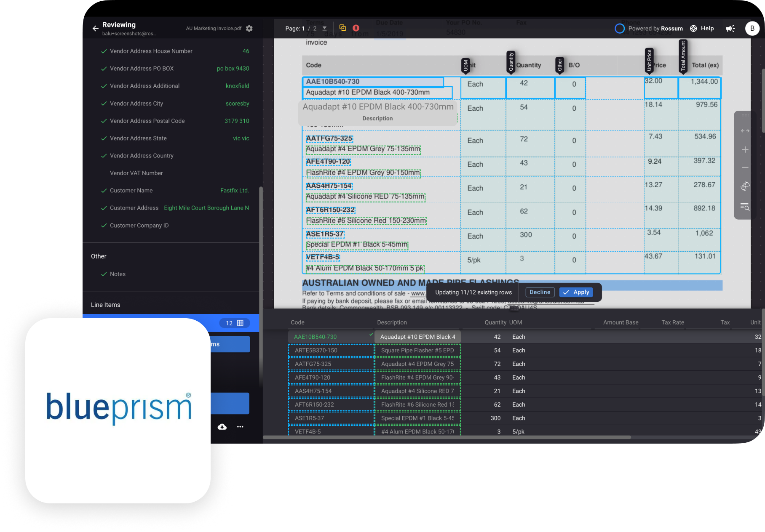Open the page selector dropdown arrow
Screen dimensions: 765x532
(x=324, y=28)
